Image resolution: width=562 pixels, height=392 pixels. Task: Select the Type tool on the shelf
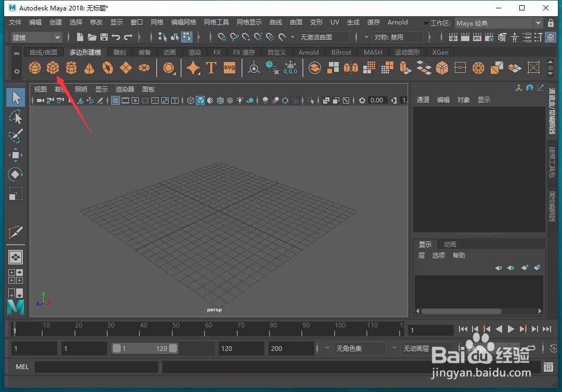pos(211,68)
